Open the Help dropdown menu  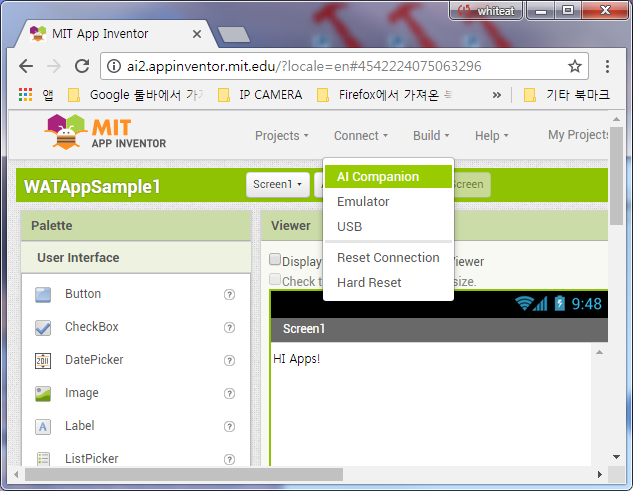tap(491, 136)
